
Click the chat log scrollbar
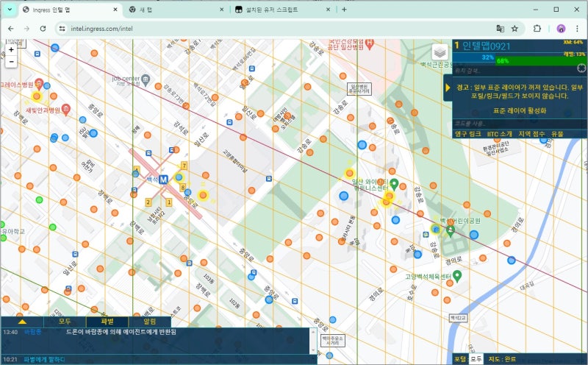pyautogui.click(x=314, y=341)
